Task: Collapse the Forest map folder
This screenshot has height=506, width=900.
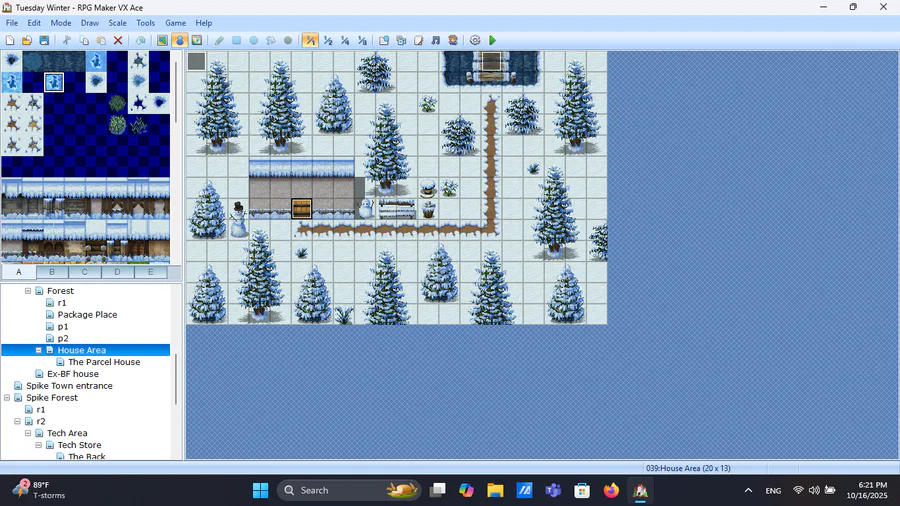Action: coord(28,291)
